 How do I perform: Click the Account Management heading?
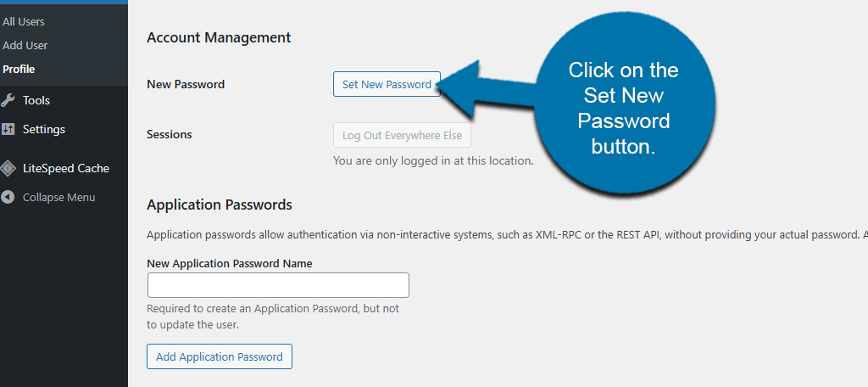[219, 37]
